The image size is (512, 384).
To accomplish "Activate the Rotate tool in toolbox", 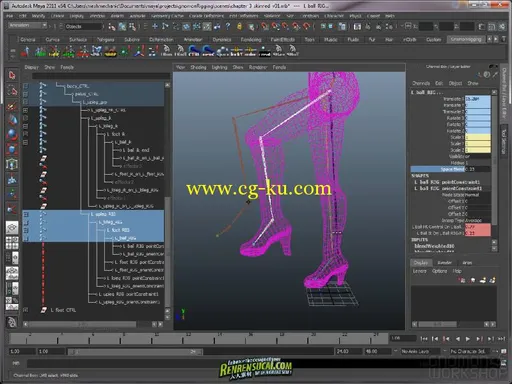I will [x=12, y=134].
